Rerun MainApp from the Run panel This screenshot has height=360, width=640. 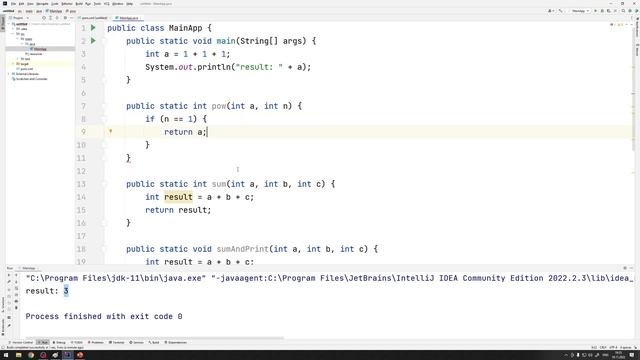[x=9, y=275]
